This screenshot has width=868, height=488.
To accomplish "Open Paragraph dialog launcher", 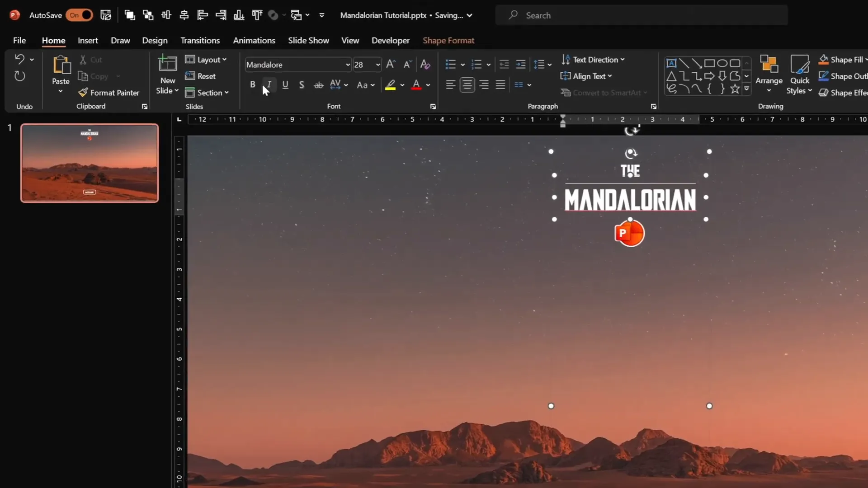I will (x=654, y=107).
